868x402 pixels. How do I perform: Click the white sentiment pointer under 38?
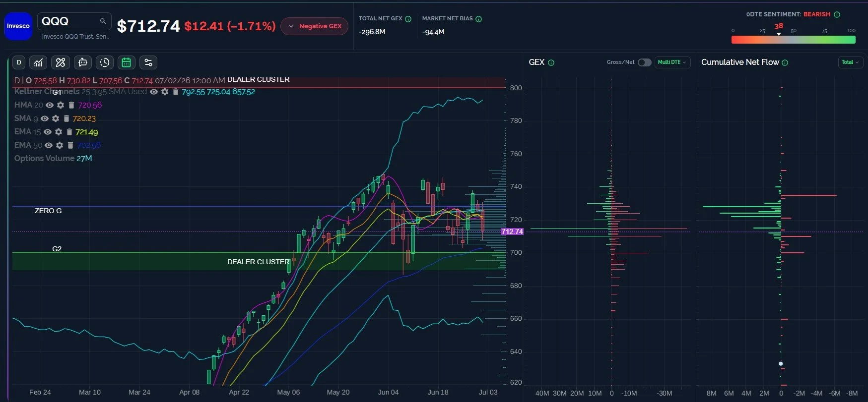pyautogui.click(x=779, y=34)
